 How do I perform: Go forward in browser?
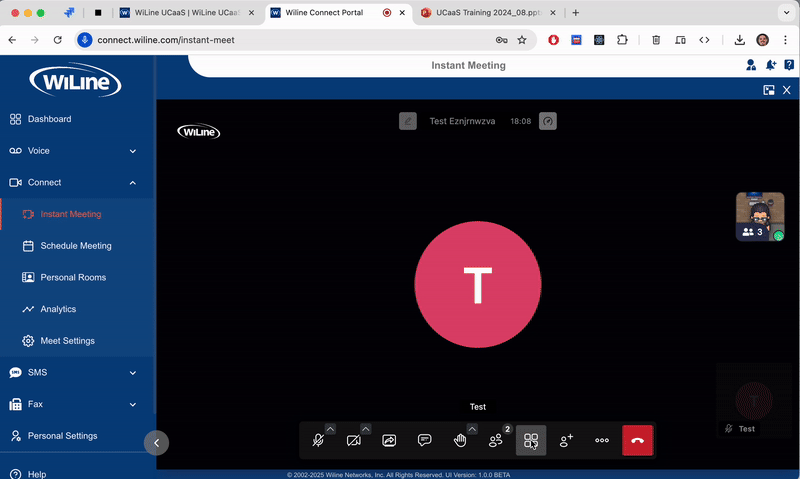point(35,40)
